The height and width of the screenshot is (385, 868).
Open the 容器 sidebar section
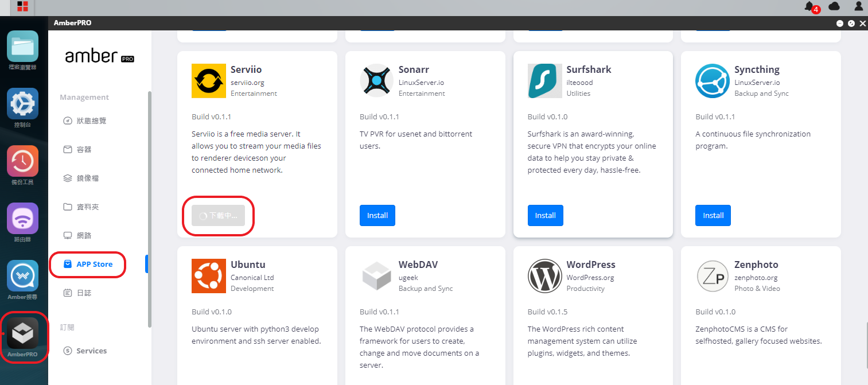click(77, 149)
